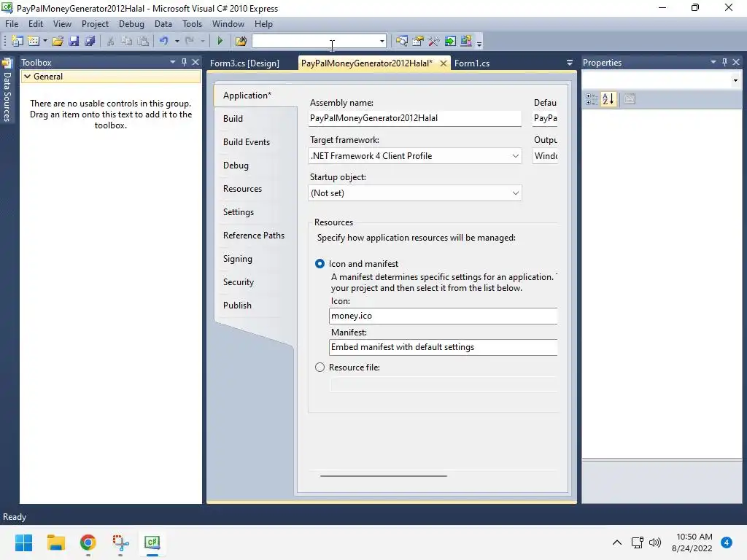
Task: Open the Undo history dropdown arrow
Action: [177, 41]
